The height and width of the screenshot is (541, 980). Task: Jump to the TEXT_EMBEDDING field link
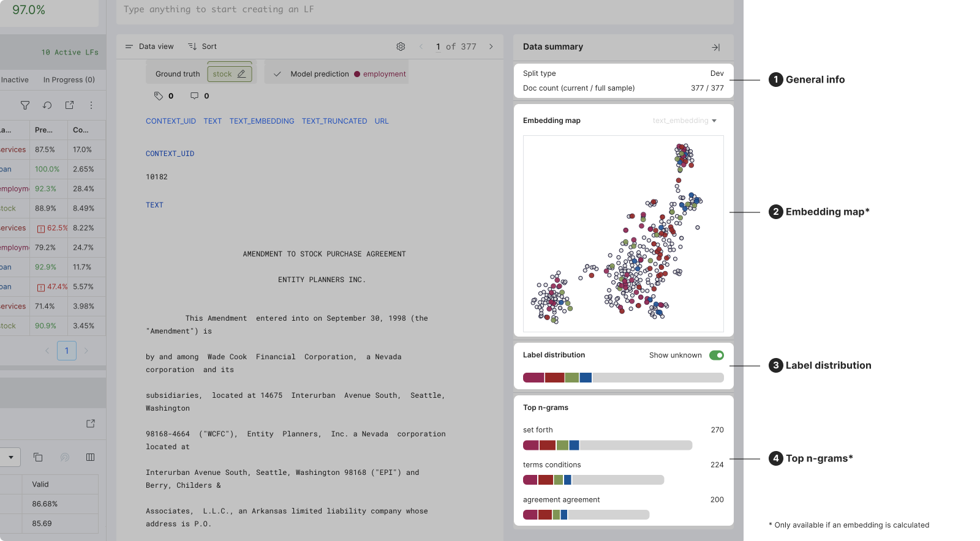262,121
